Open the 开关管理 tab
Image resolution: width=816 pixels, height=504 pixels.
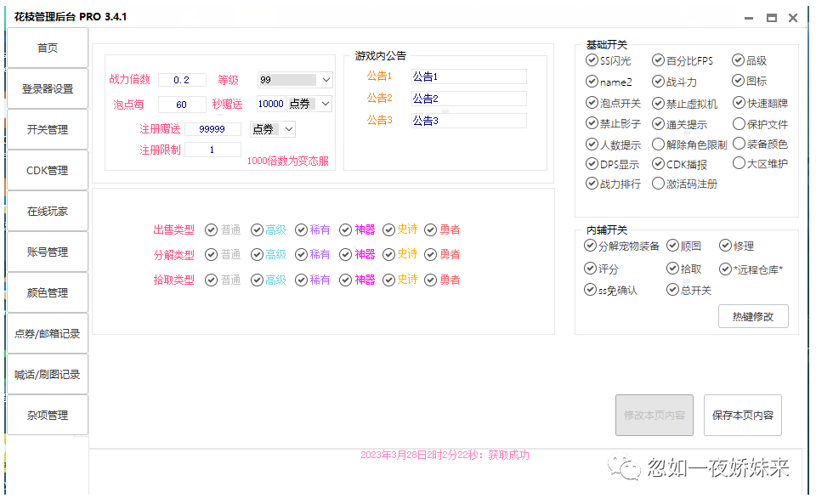48,130
